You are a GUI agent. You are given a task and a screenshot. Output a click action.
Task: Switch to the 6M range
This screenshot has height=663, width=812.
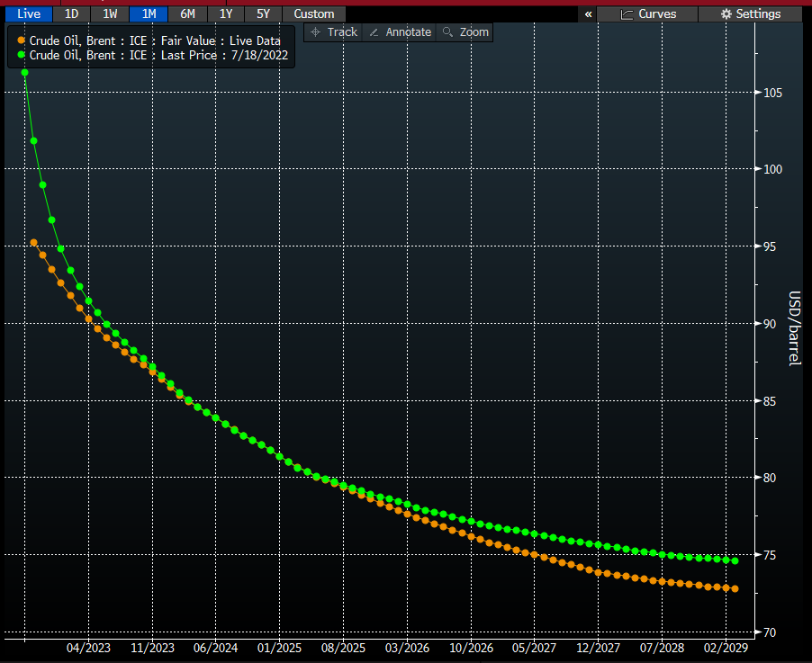[x=187, y=14]
